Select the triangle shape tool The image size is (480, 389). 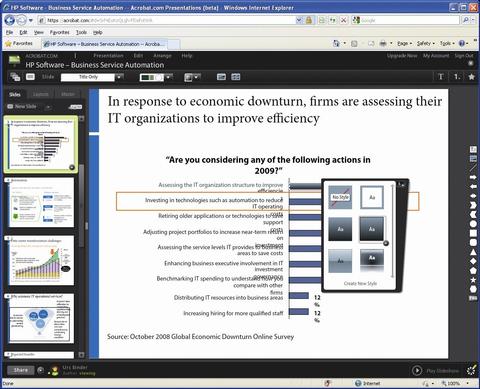pyautogui.click(x=473, y=252)
